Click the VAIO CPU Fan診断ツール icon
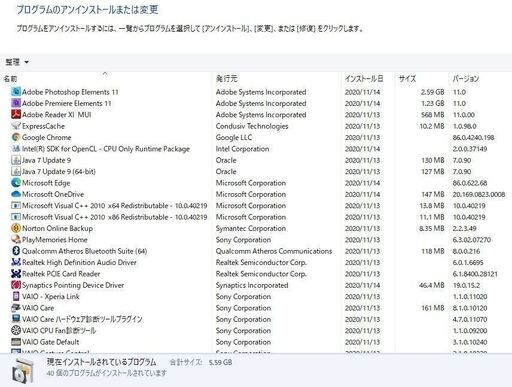The height and width of the screenshot is (387, 512). click(16, 330)
